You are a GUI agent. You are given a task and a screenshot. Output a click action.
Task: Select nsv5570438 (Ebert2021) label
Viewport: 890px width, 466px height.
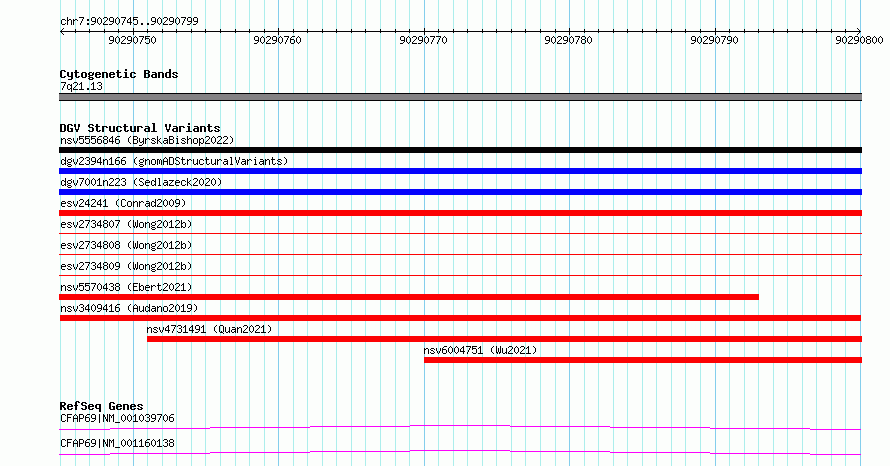126,287
